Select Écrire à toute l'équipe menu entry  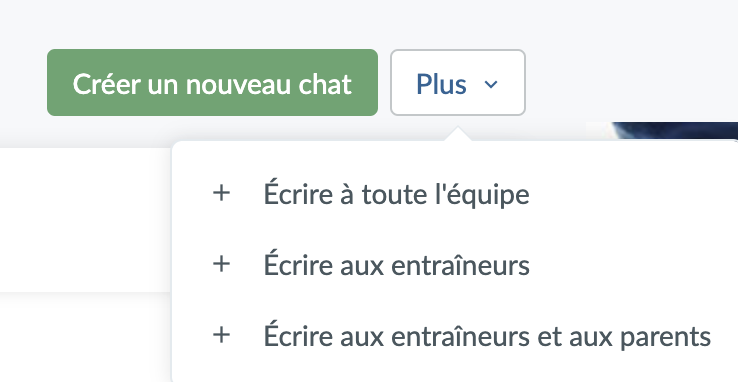(x=455, y=193)
